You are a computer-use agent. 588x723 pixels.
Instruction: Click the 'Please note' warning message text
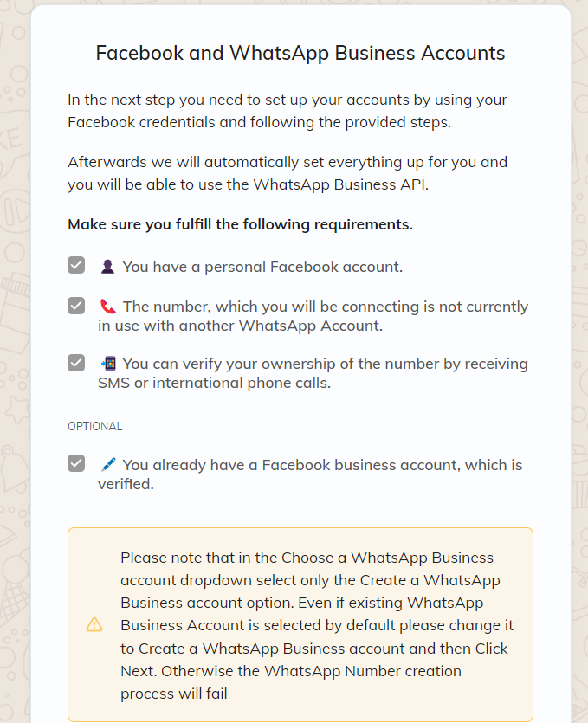tap(317, 625)
